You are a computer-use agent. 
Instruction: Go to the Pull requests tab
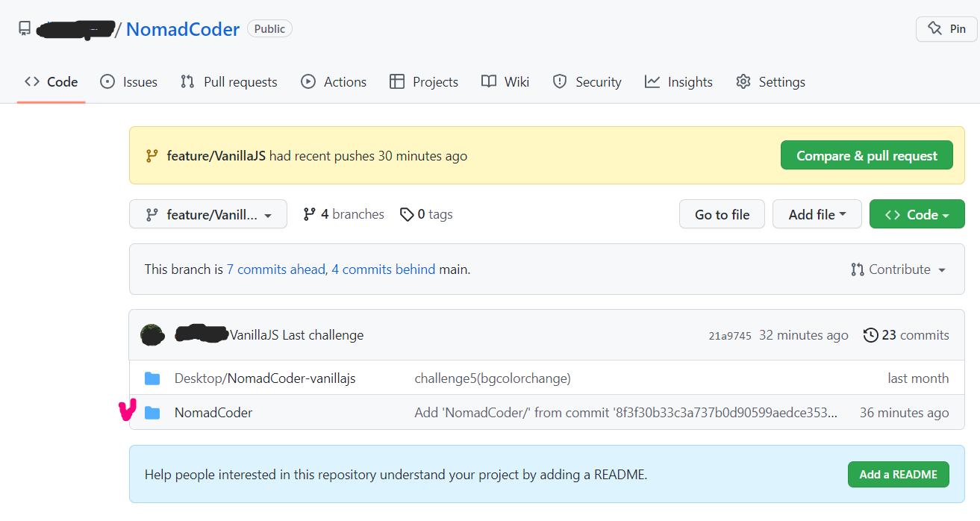pyautogui.click(x=228, y=82)
